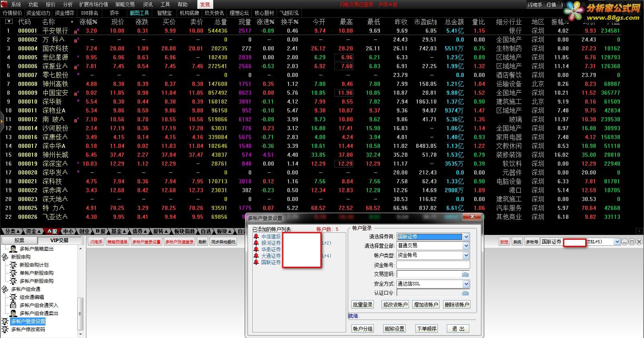The width and height of the screenshot is (644, 338).
Task: Switch to the VIP交易 tab
Action: coord(59,240)
